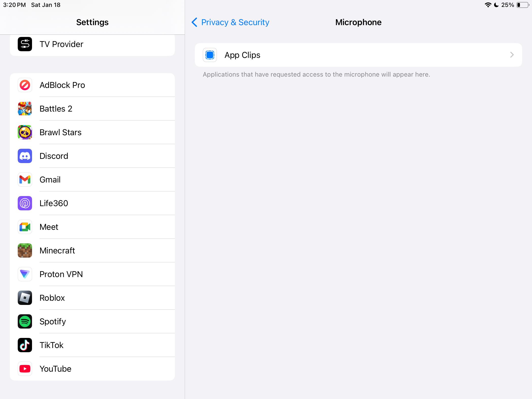Tap the Brawl Stars app icon
This screenshot has width=532, height=399.
[25, 132]
